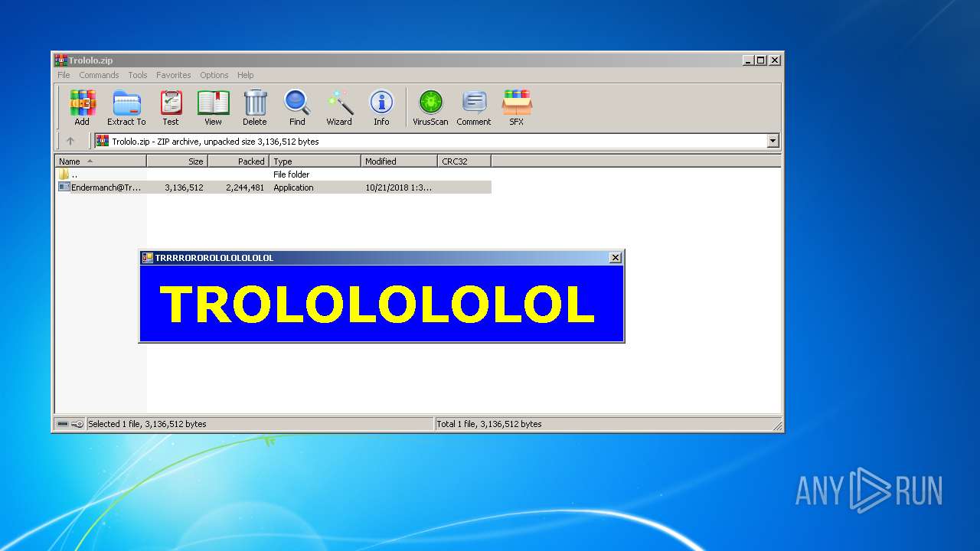Sort by Packed column header
The image size is (980, 551).
click(238, 161)
